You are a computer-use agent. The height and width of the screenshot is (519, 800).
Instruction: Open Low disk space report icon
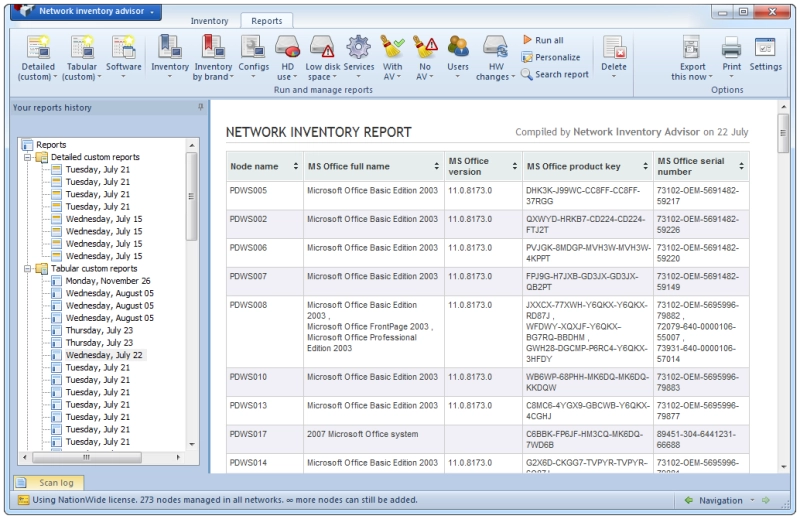pos(323,47)
